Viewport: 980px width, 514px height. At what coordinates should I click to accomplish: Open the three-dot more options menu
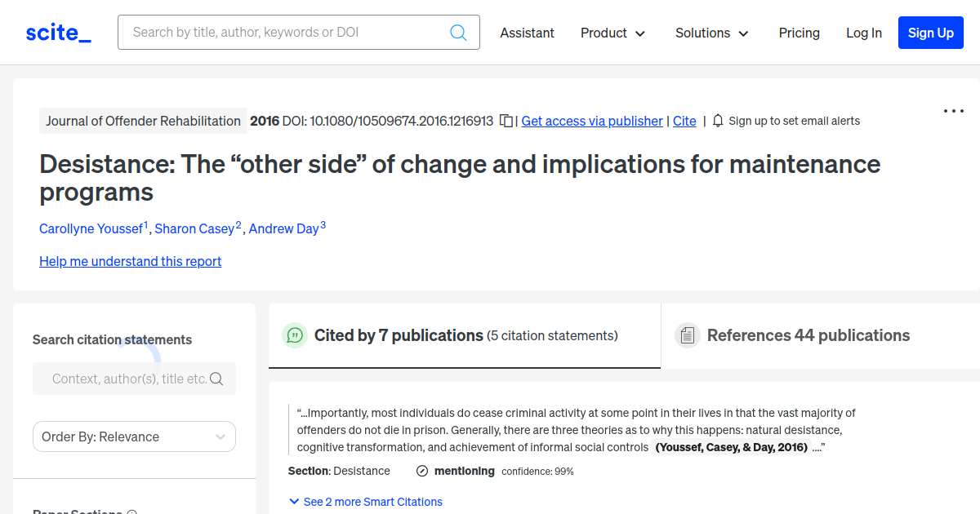953,111
